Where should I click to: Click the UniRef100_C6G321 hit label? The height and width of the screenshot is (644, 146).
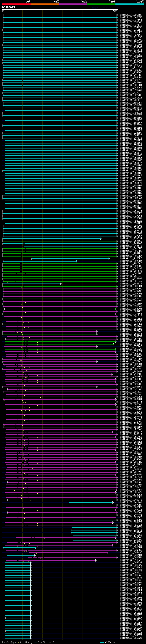tap(131, 638)
